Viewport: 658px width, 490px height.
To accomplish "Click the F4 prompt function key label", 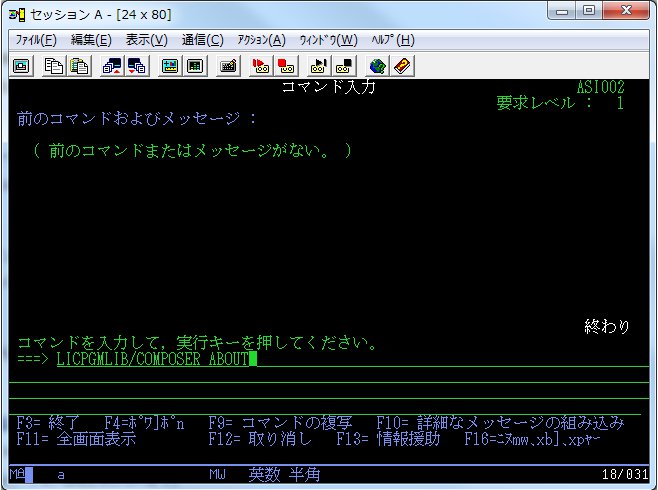I will click(x=144, y=423).
